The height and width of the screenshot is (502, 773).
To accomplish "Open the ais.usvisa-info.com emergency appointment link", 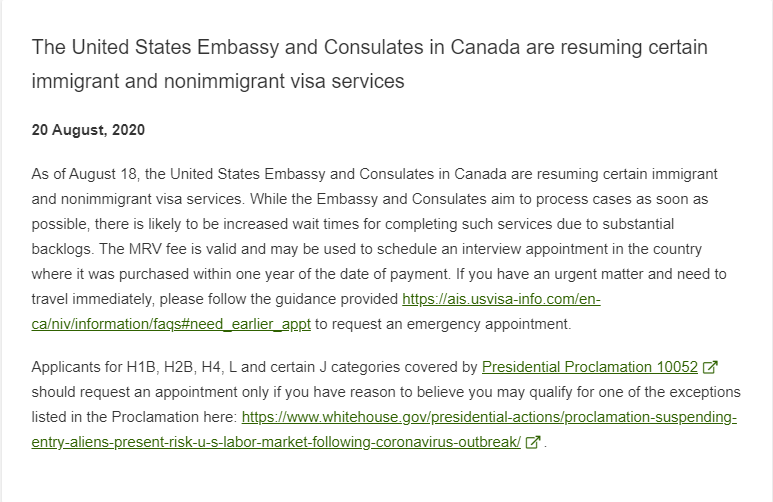I will pyautogui.click(x=501, y=299).
